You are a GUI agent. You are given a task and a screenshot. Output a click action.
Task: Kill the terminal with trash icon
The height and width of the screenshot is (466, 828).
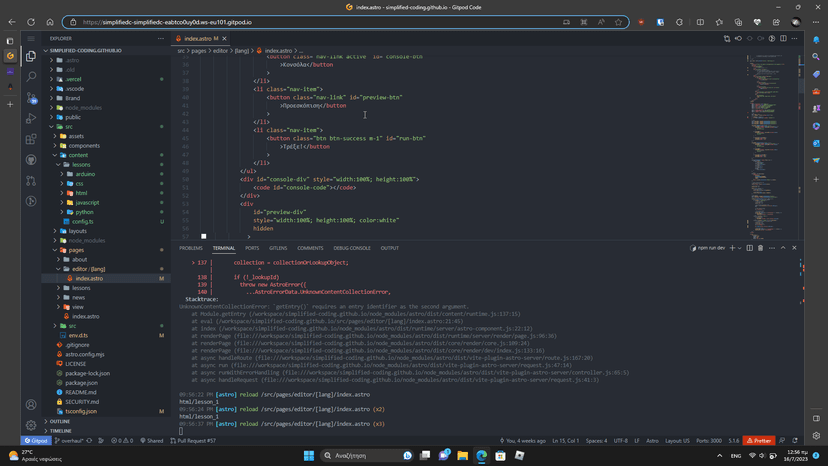(x=760, y=248)
